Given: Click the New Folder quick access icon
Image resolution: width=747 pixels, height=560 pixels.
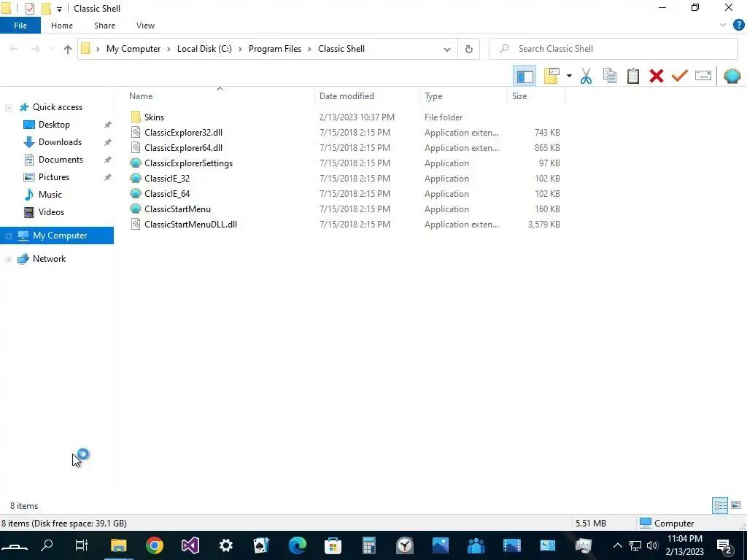Looking at the screenshot, I should pyautogui.click(x=46, y=9).
